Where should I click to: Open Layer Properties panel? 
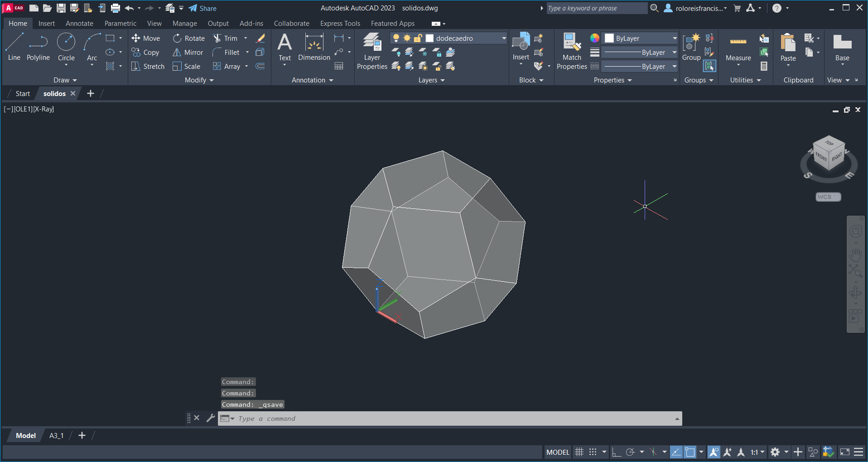(372, 51)
